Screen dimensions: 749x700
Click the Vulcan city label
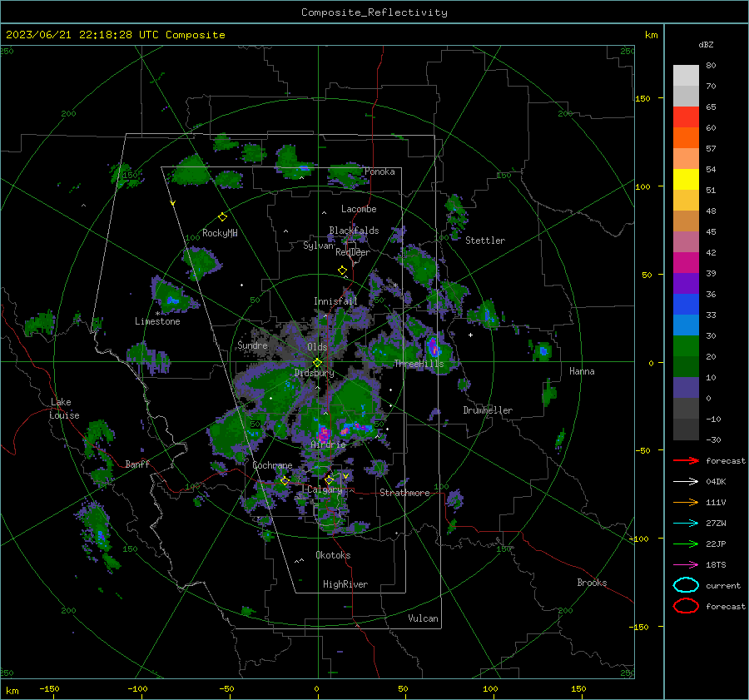[x=423, y=618]
